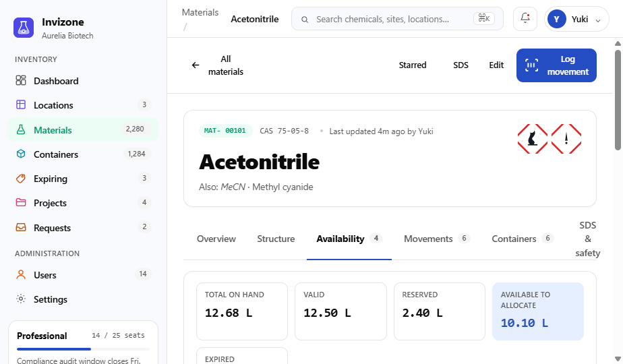The image size is (623, 364).
Task: Click the CAS 75-05-8 text
Action: [x=284, y=131]
